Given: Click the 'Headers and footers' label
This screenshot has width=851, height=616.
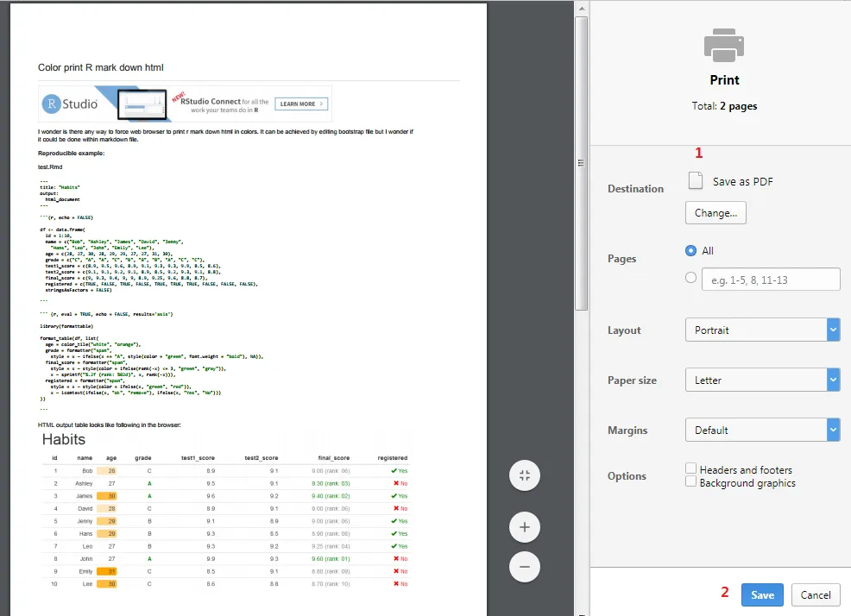Looking at the screenshot, I should [x=746, y=470].
